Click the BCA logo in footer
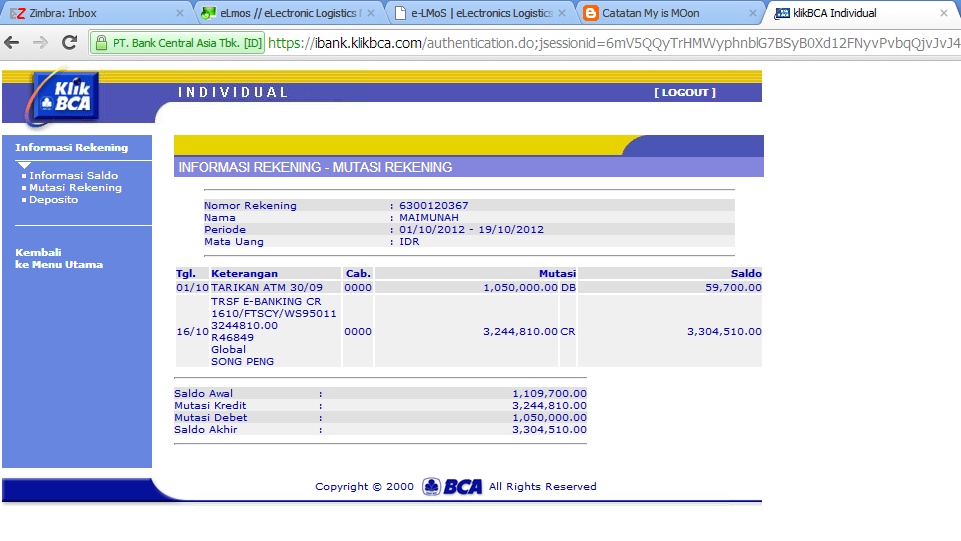The image size is (961, 541). (452, 486)
